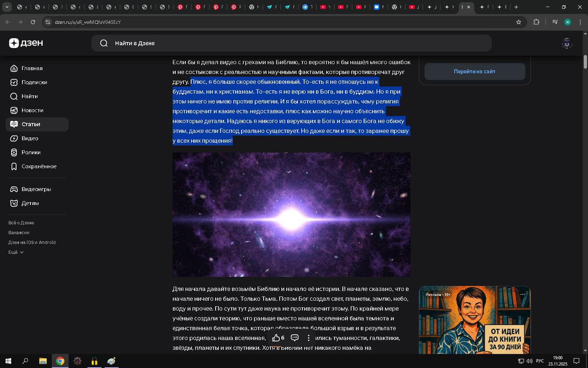Viewport: 588px width, 368px height.
Task: Click Перейти на сайт button
Action: (474, 72)
